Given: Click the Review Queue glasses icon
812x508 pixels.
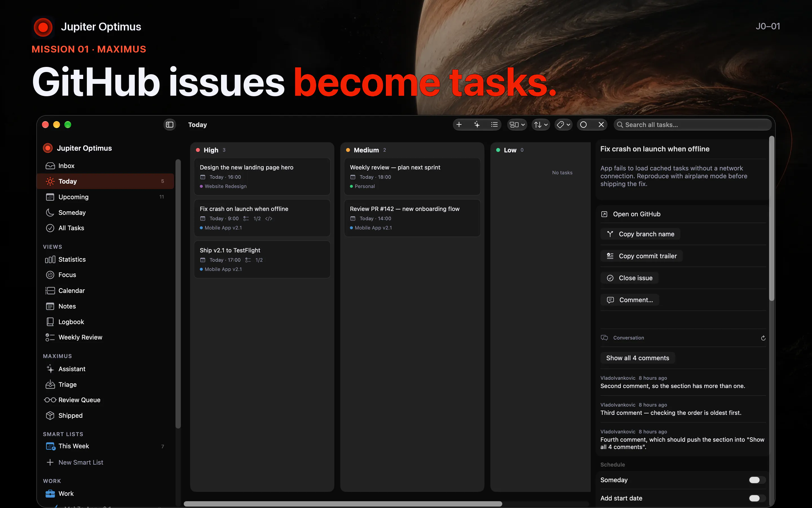Looking at the screenshot, I should coord(50,400).
